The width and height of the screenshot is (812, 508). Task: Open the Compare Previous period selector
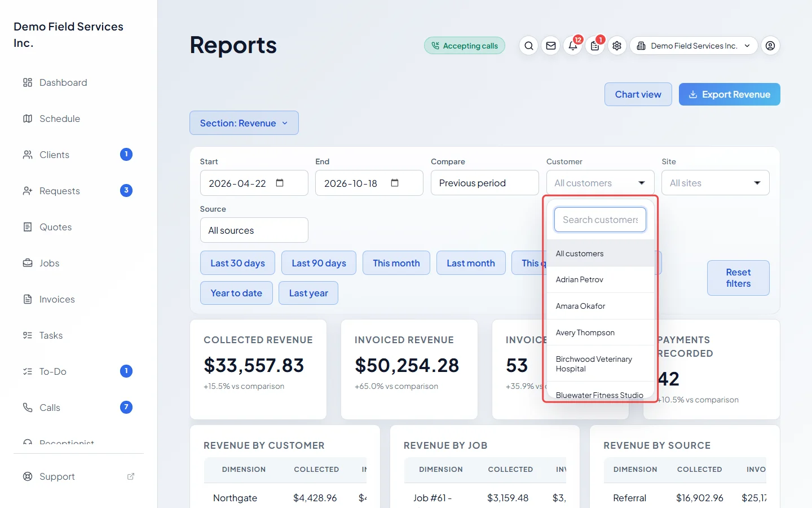(485, 183)
